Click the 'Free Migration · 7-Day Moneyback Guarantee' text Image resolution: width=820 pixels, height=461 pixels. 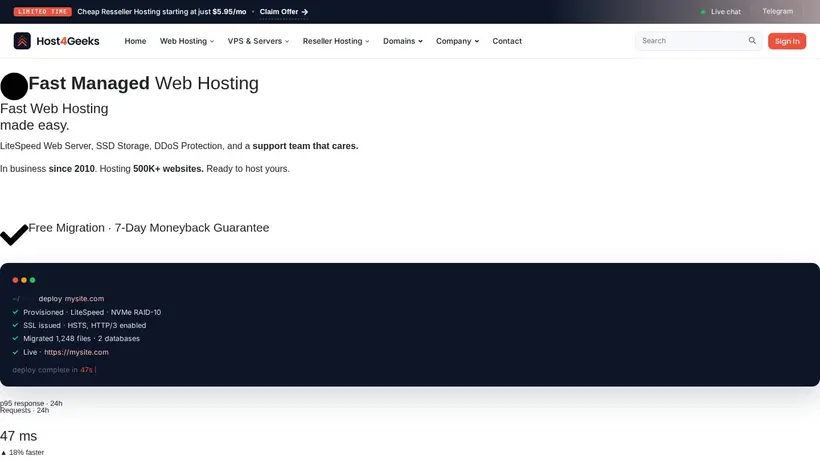click(149, 228)
